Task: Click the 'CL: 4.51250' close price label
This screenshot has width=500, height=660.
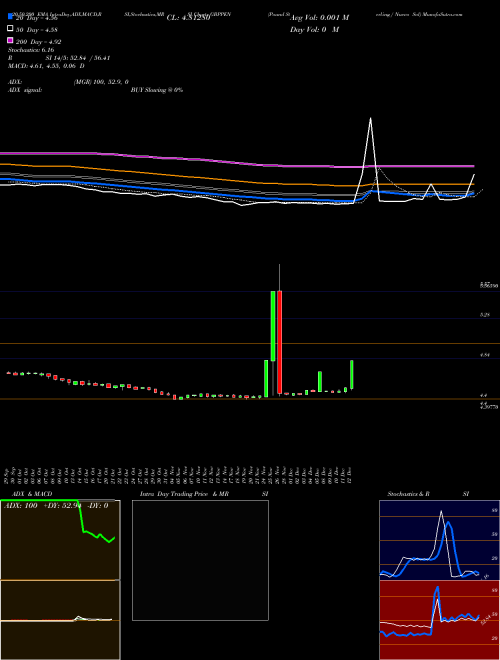Action: (188, 18)
